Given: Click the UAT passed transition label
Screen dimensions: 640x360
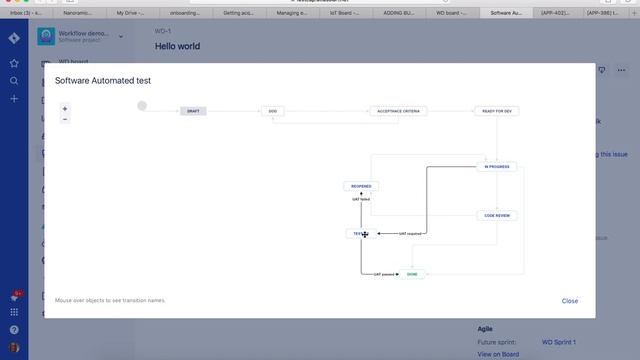Looking at the screenshot, I should [x=384, y=274].
